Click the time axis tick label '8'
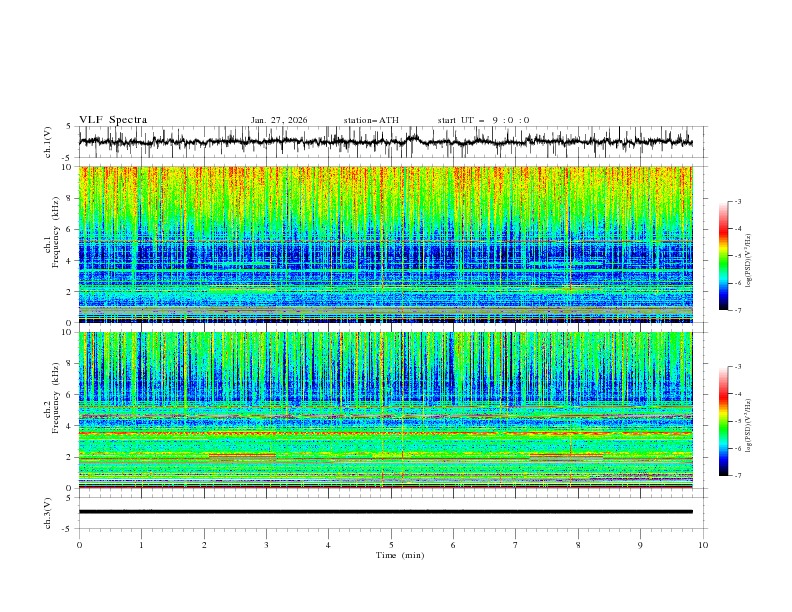The width and height of the screenshot is (792, 612). 578,545
